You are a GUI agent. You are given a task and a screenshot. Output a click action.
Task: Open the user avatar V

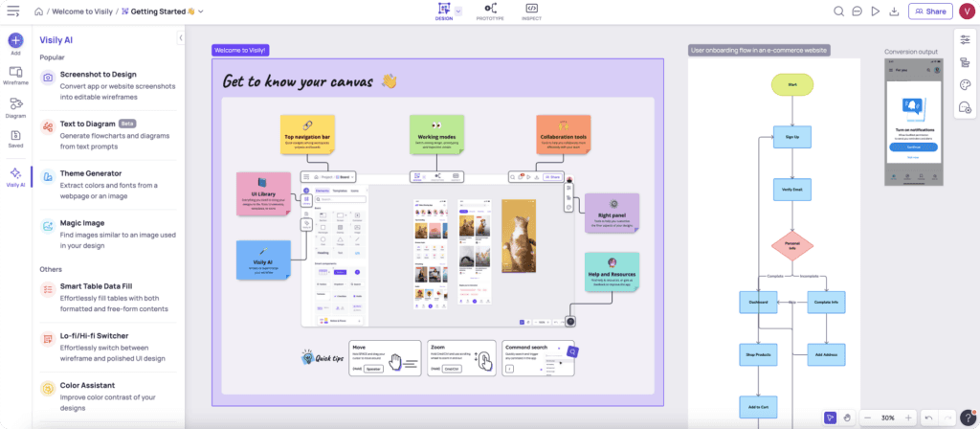click(x=967, y=11)
